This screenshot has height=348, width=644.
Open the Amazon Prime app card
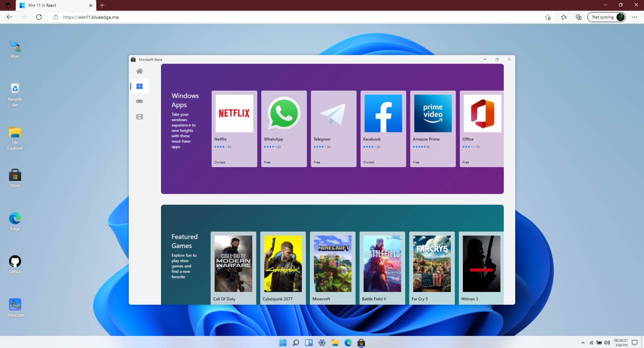433,129
